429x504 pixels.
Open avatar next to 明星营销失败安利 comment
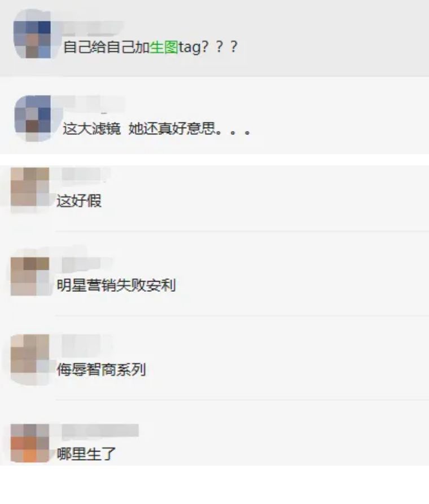30,276
